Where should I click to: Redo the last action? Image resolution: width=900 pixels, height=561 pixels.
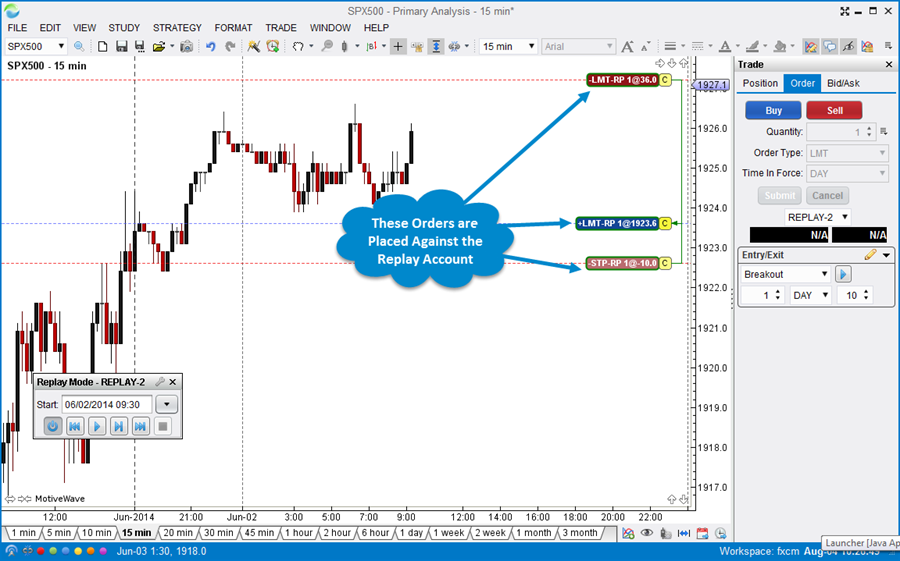pos(230,47)
